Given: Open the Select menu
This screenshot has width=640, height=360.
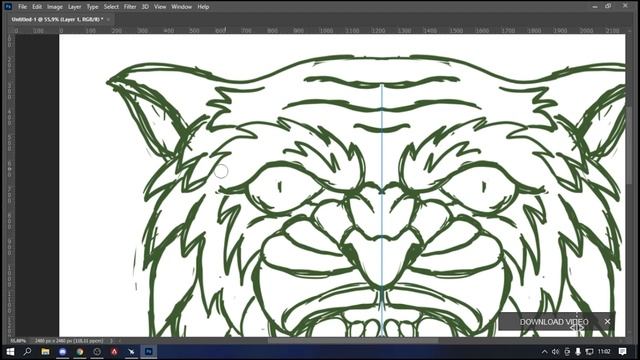Looking at the screenshot, I should 111,7.
